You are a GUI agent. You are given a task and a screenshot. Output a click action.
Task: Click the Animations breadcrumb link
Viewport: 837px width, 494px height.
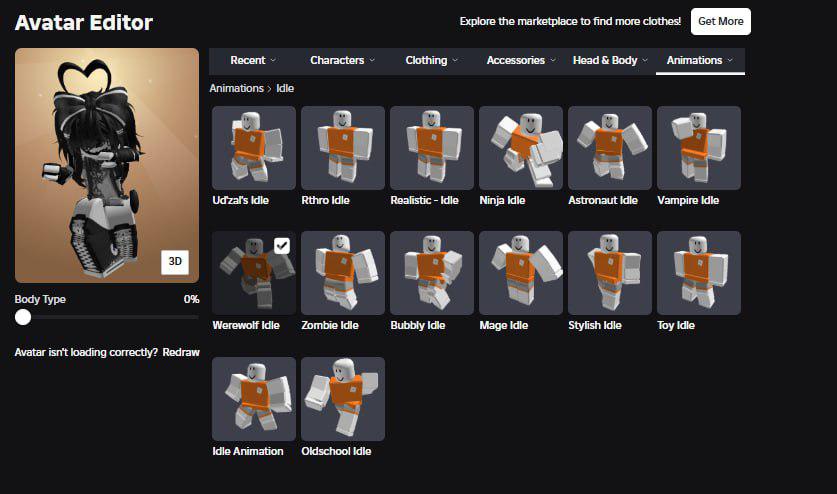236,89
